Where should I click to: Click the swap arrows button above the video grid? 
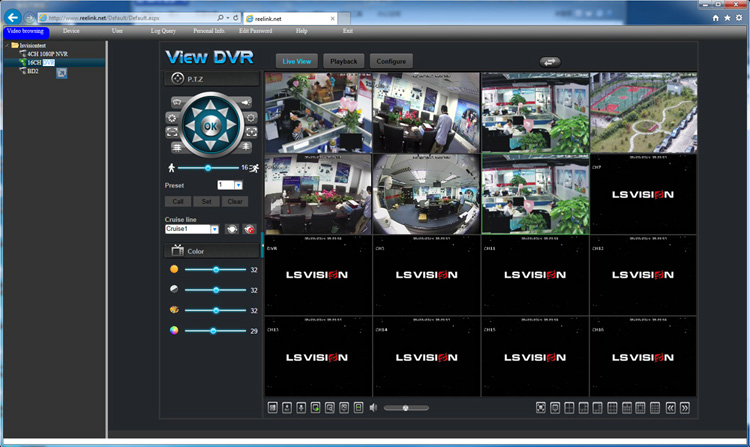click(x=550, y=62)
